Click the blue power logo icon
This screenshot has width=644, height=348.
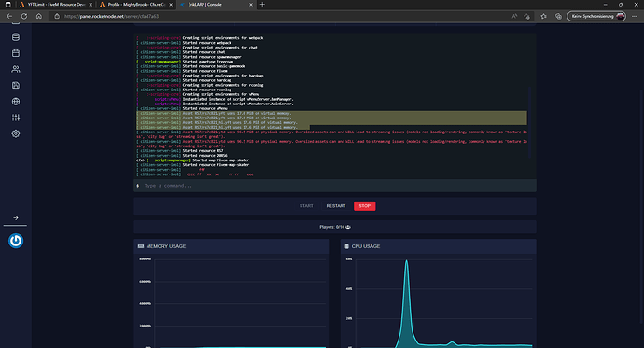click(x=16, y=241)
